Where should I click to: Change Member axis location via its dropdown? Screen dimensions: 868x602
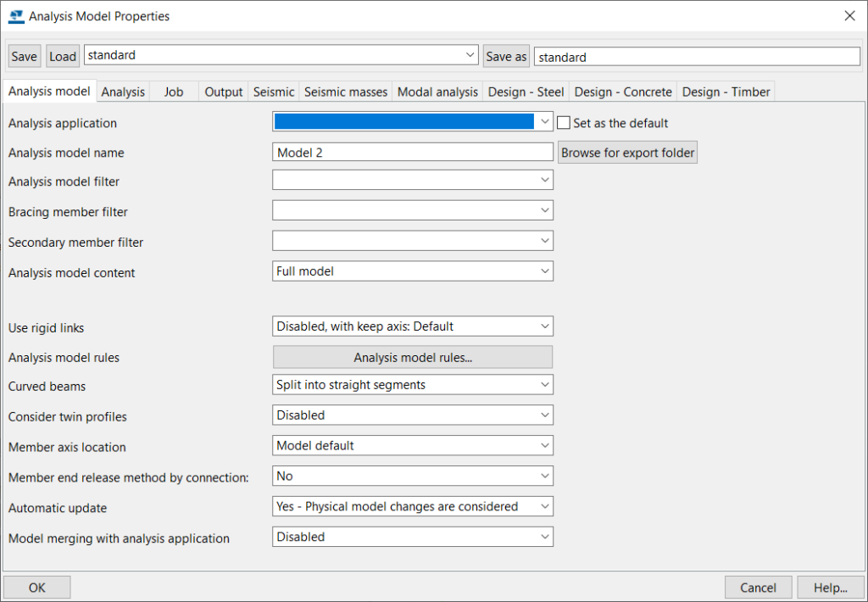(x=545, y=445)
